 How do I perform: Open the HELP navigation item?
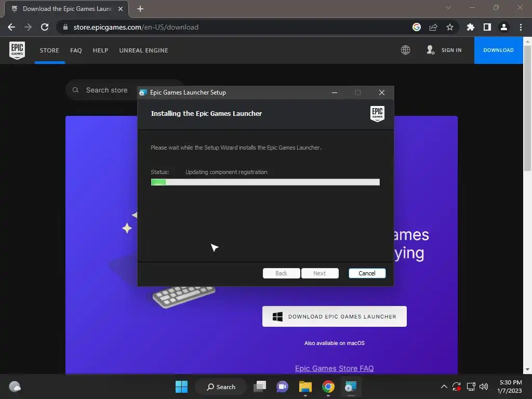tap(100, 50)
